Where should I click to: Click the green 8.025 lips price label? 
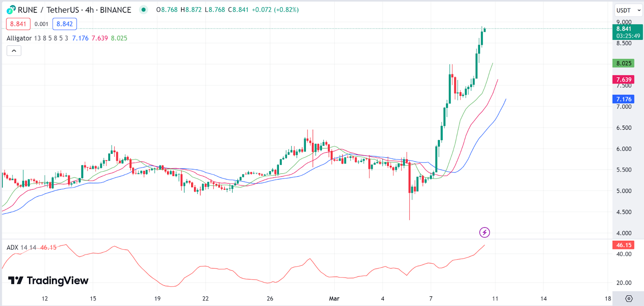pyautogui.click(x=623, y=63)
